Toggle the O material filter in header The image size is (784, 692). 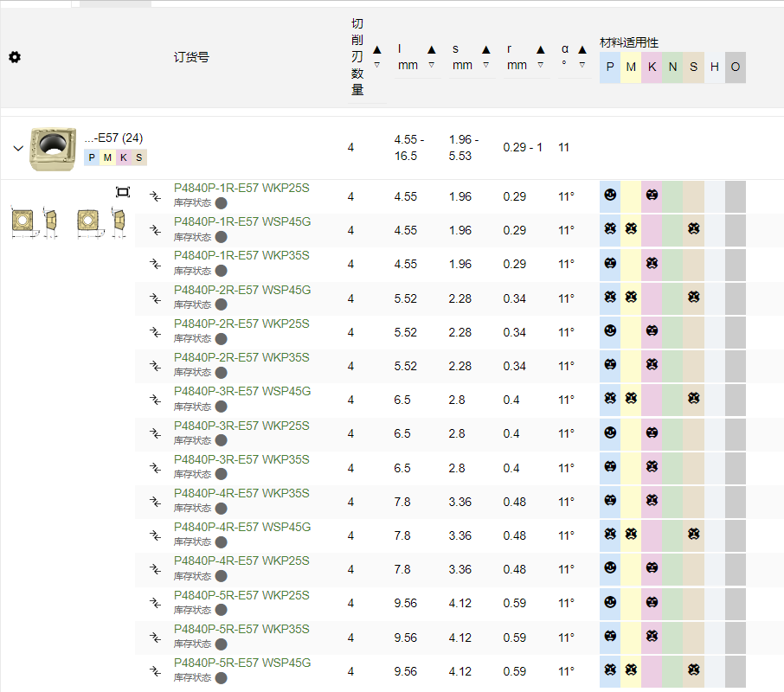[x=736, y=67]
